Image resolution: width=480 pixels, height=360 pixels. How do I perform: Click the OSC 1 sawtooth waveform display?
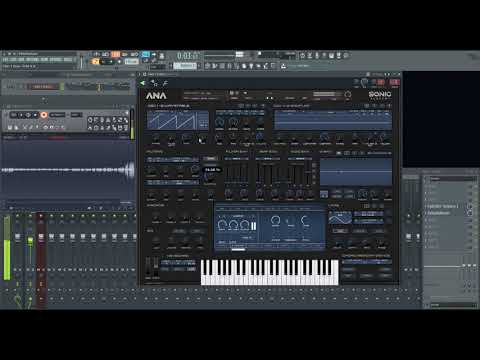(178, 120)
